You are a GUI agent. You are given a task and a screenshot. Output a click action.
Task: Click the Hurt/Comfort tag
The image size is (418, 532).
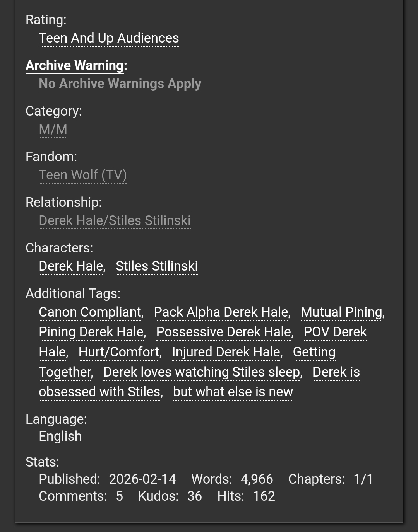[119, 352]
